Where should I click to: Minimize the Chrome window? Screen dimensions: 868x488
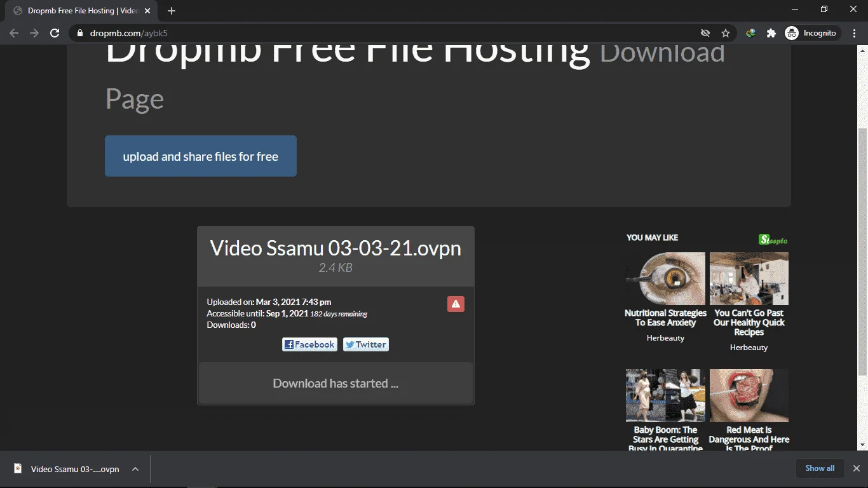coord(794,9)
